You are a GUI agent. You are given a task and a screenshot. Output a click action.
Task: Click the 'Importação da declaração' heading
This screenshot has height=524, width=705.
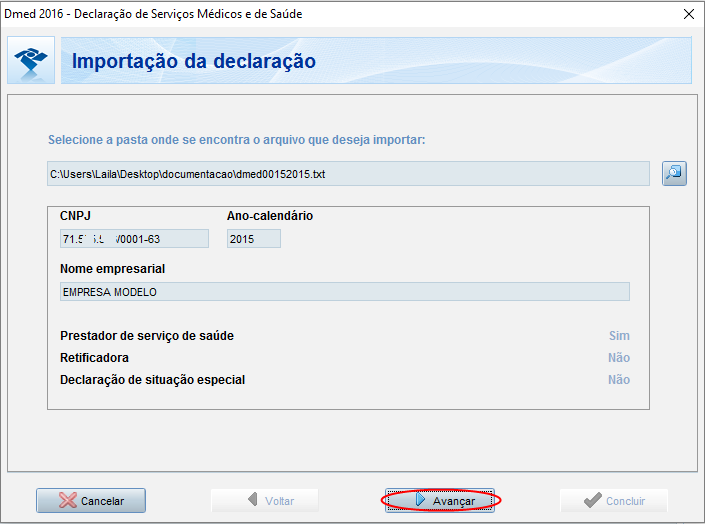pos(194,61)
